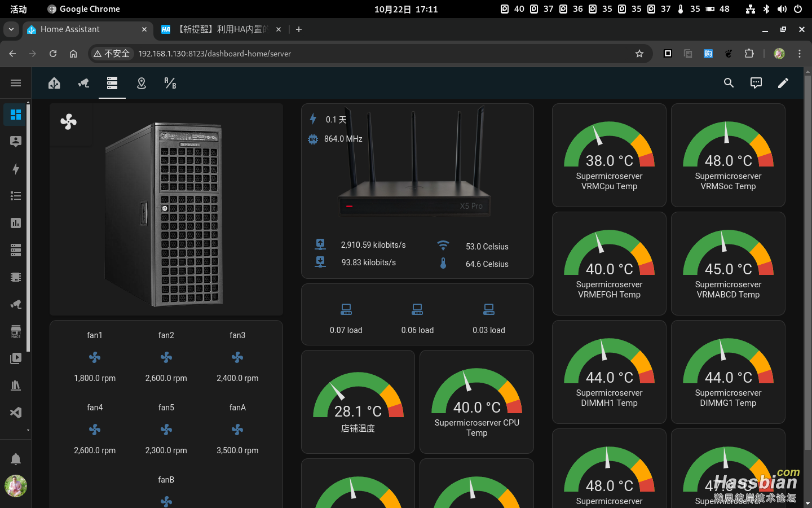Open the Logbook list sidebar icon

[x=16, y=196]
